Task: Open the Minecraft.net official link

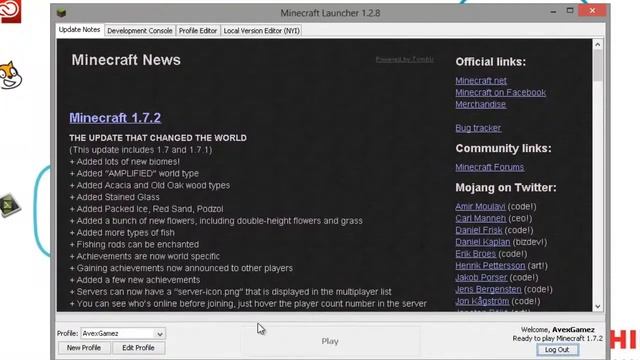Action: [481, 81]
